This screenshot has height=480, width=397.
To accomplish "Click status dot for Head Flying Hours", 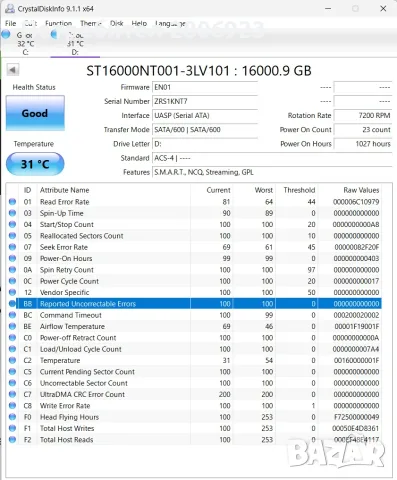I will pos(12,417).
